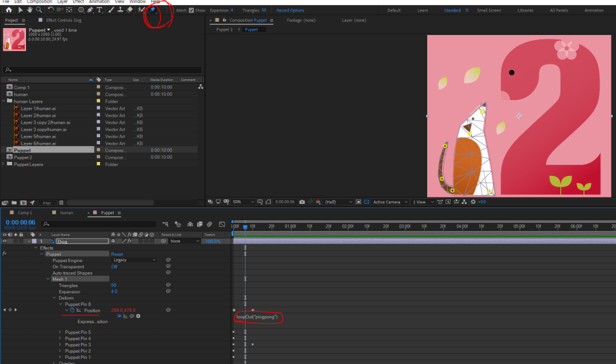Screen dimensions: 616x364
Task: Click the Draft 3D icon in timeline
Action: coord(178,224)
